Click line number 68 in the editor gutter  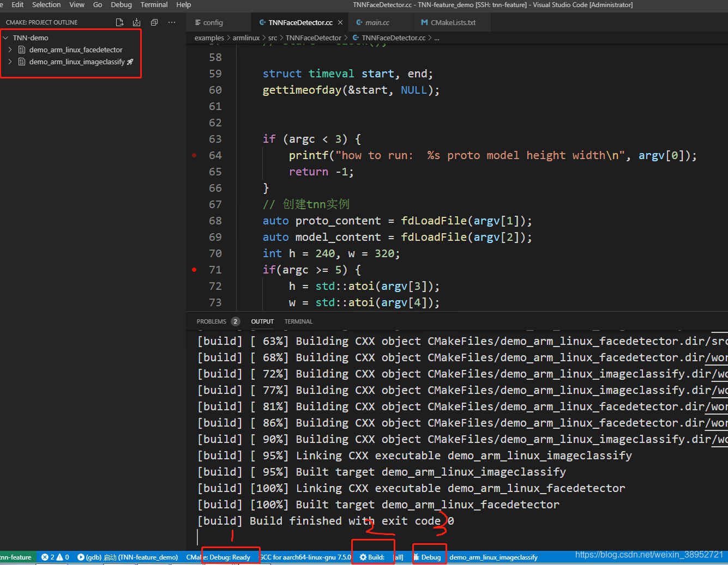215,221
